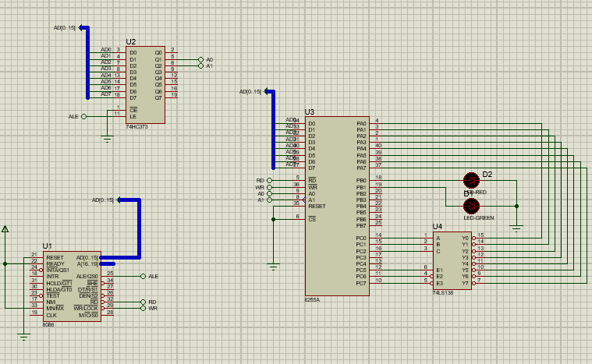
Task: Click the 'U4' reference label
Action: (438, 227)
